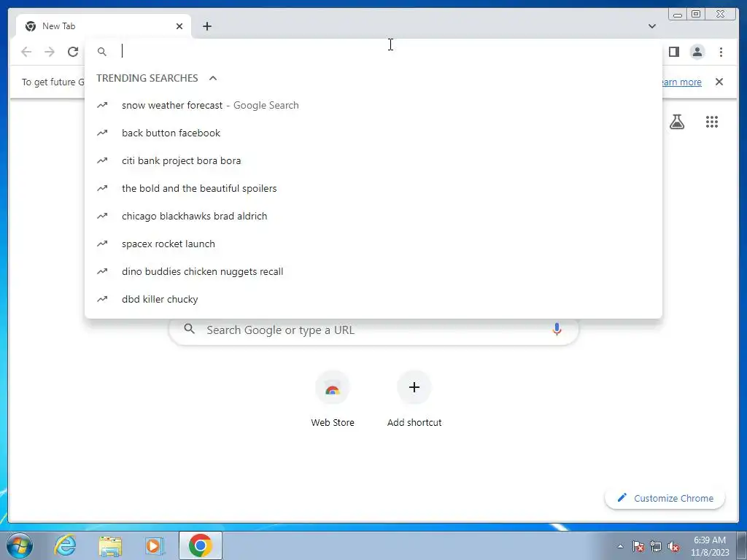Open Windows Explorer from taskbar
Viewport: 747px width, 560px height.
click(x=109, y=545)
